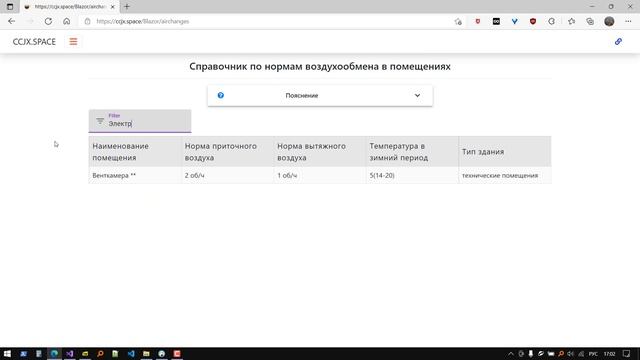Open the orange hamburger menu icon

click(73, 42)
